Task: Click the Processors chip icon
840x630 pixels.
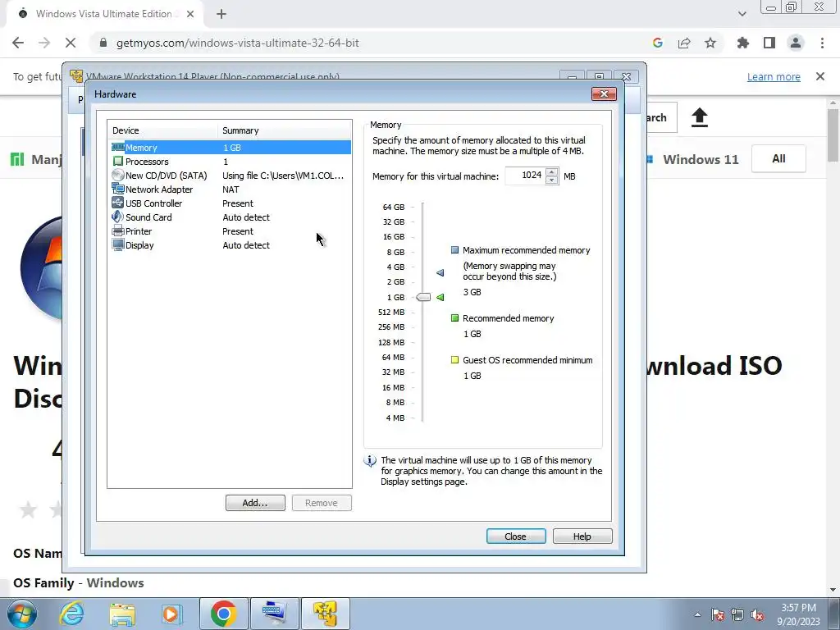Action: pyautogui.click(x=118, y=162)
